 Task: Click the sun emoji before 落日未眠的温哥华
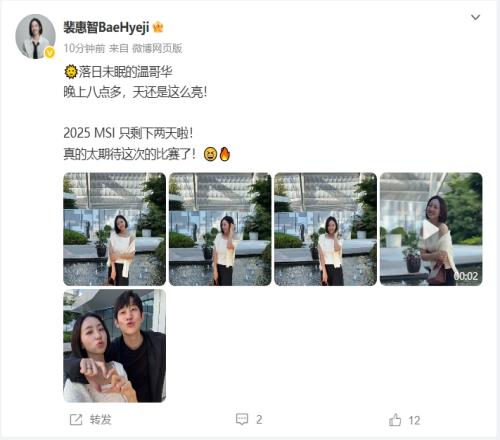pos(71,72)
